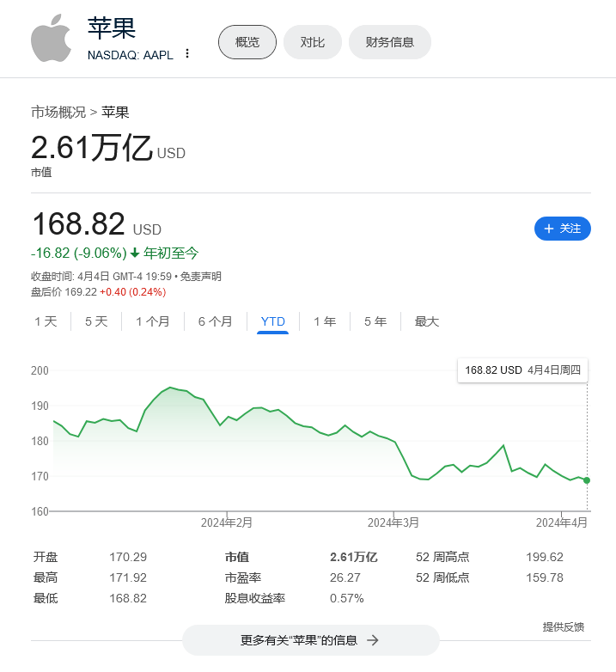
Task: Select the 1 年 time range
Action: (x=325, y=321)
